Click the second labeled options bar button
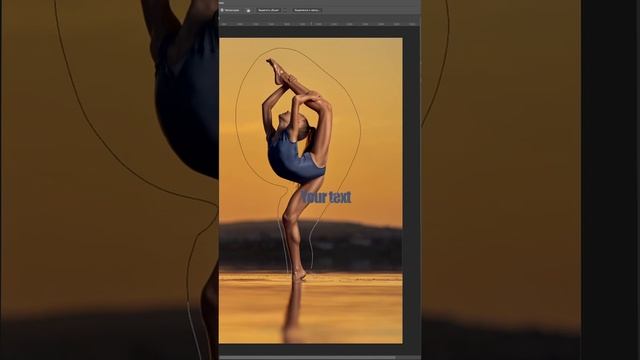The width and height of the screenshot is (640, 360). [x=307, y=10]
